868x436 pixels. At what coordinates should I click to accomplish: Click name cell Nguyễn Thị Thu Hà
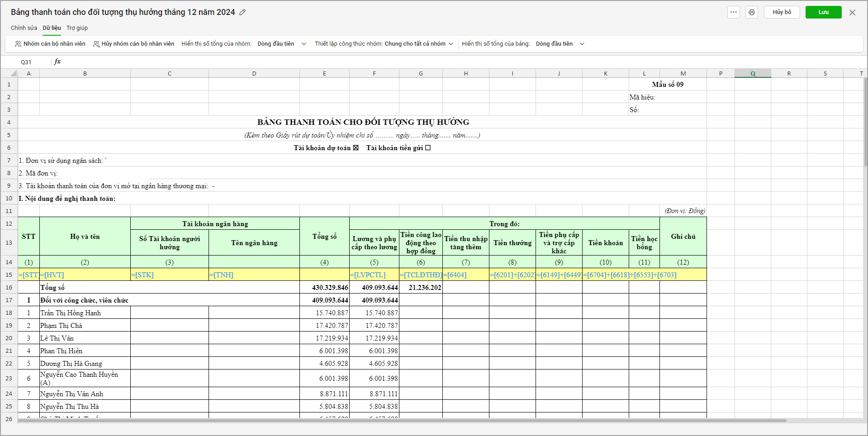[x=85, y=406]
